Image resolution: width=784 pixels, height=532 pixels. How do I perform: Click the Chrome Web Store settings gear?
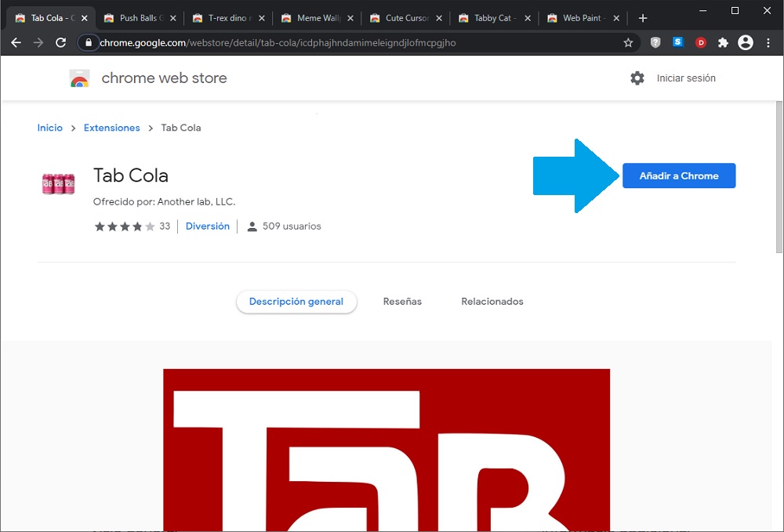637,78
